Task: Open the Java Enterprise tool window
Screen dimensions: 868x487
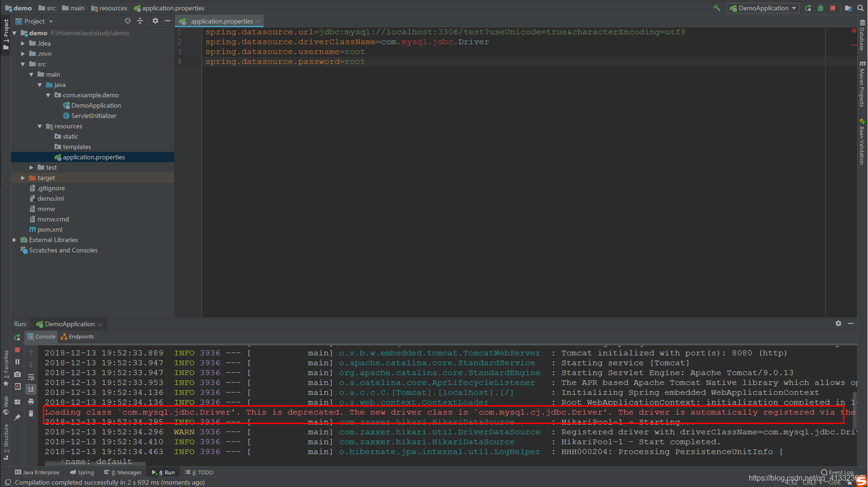Action: coord(37,472)
